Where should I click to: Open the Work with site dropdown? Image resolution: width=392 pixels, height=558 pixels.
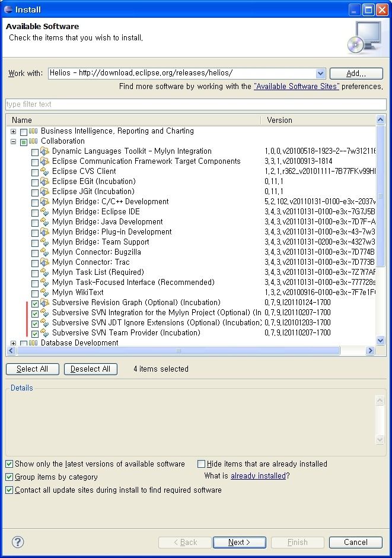(320, 74)
